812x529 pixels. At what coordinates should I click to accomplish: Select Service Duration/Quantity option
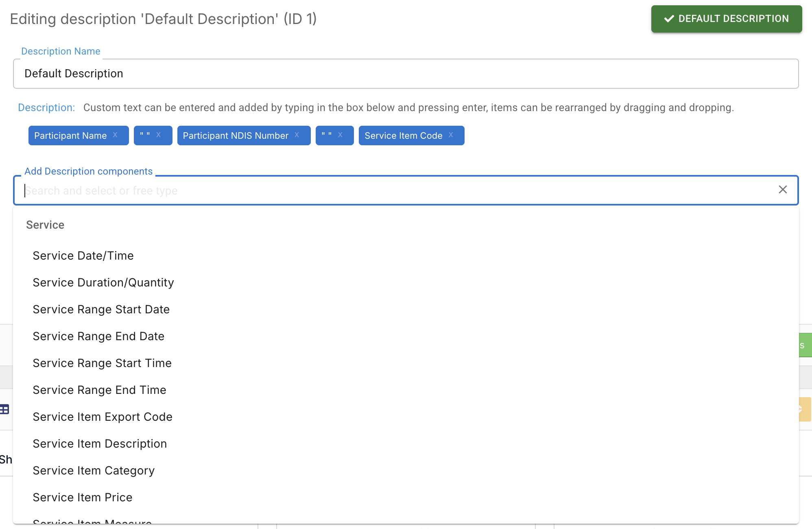406,282
